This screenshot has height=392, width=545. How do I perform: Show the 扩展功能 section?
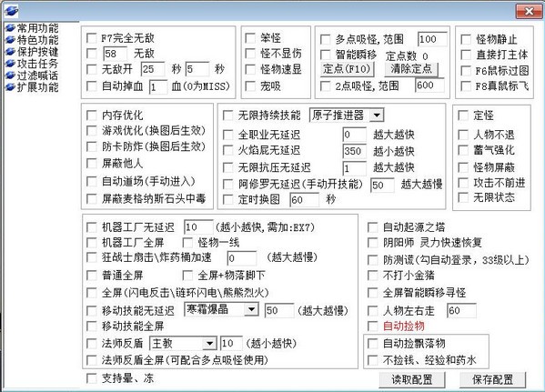[37, 87]
